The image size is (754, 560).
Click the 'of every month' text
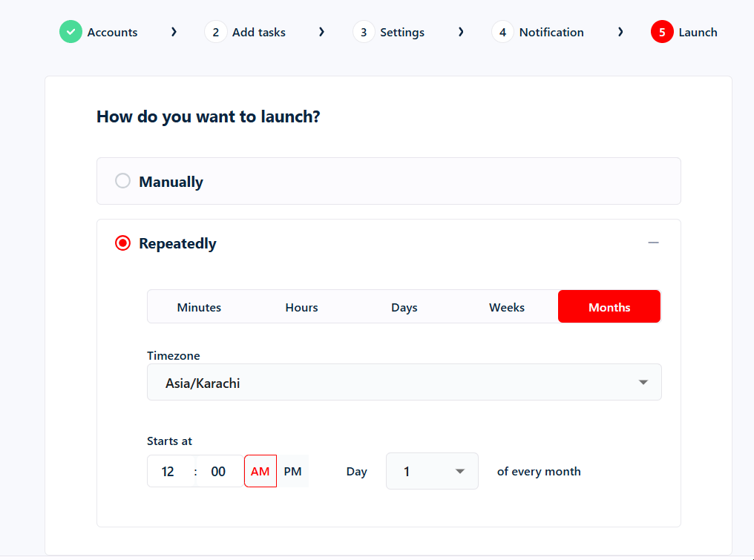pos(539,472)
